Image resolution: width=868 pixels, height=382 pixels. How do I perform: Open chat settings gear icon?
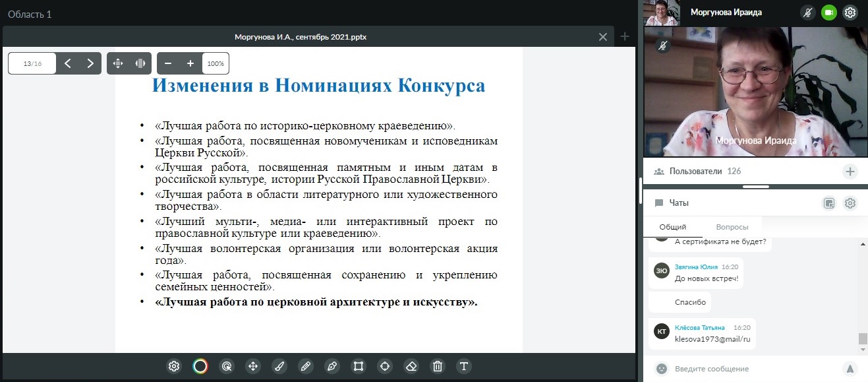850,203
